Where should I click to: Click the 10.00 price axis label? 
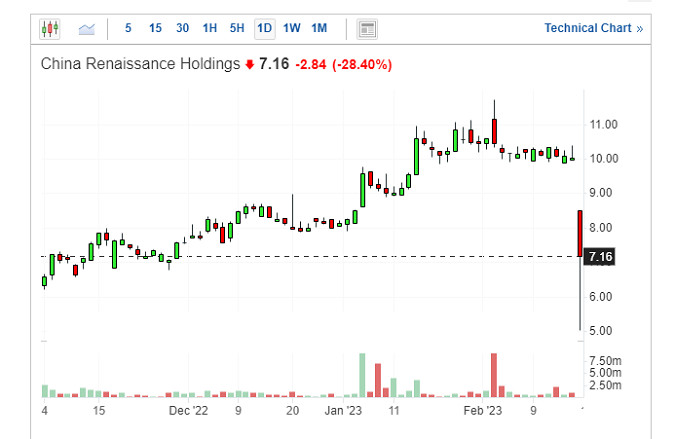[604, 159]
